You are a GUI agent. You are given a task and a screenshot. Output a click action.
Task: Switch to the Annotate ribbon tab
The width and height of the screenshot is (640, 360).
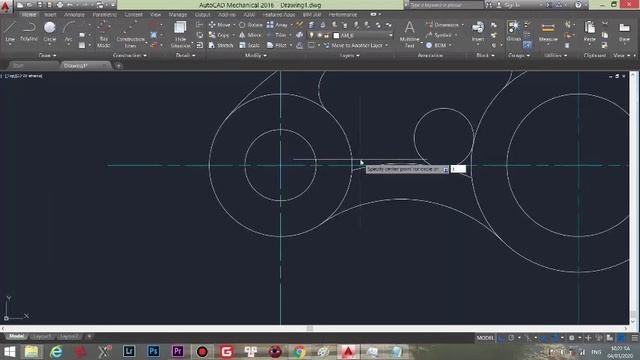click(74, 15)
